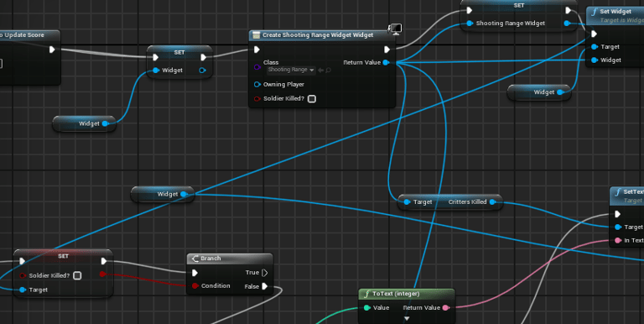Click the Critters Killed output pin

pyautogui.click(x=492, y=202)
